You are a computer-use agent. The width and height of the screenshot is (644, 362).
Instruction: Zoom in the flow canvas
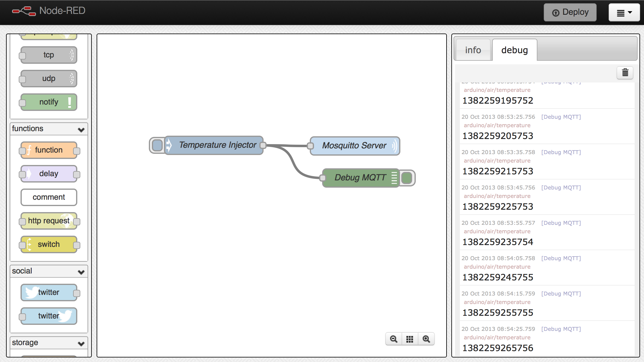[426, 339]
